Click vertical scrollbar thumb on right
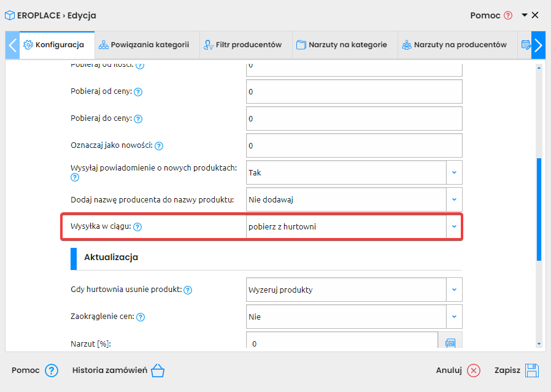Viewport: 551px width, 392px height. [539, 210]
